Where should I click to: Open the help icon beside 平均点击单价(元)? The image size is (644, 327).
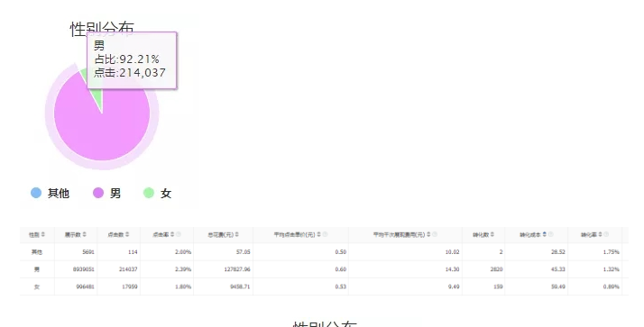[x=325, y=234]
